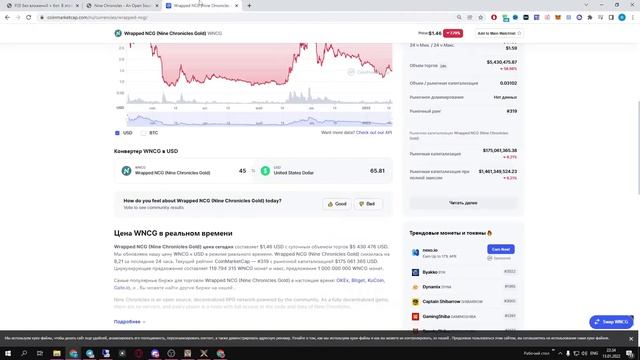This screenshot has height=360, width=640.
Task: Click Читать далее button in stats panel
Action: 463,203
